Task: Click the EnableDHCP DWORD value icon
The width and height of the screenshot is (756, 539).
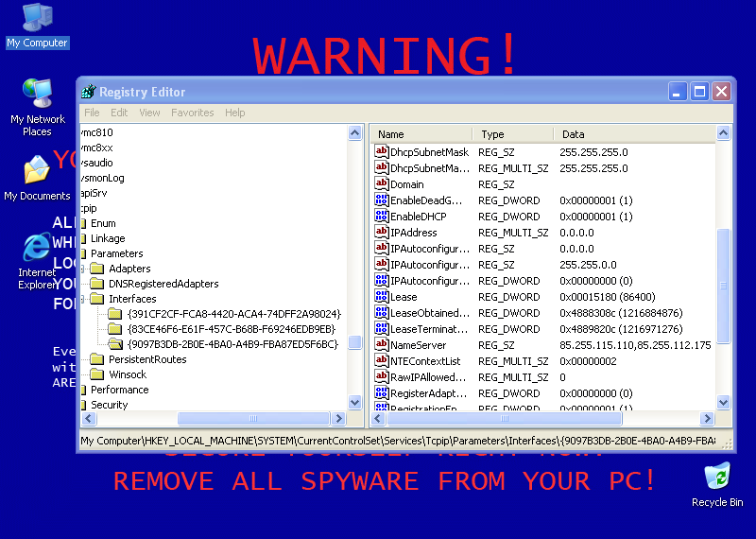Action: (x=382, y=217)
